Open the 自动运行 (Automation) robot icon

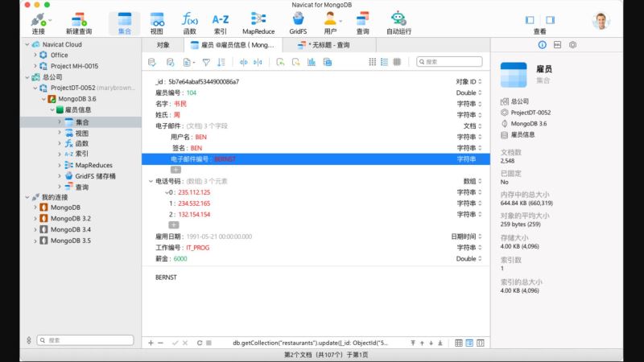point(398,23)
